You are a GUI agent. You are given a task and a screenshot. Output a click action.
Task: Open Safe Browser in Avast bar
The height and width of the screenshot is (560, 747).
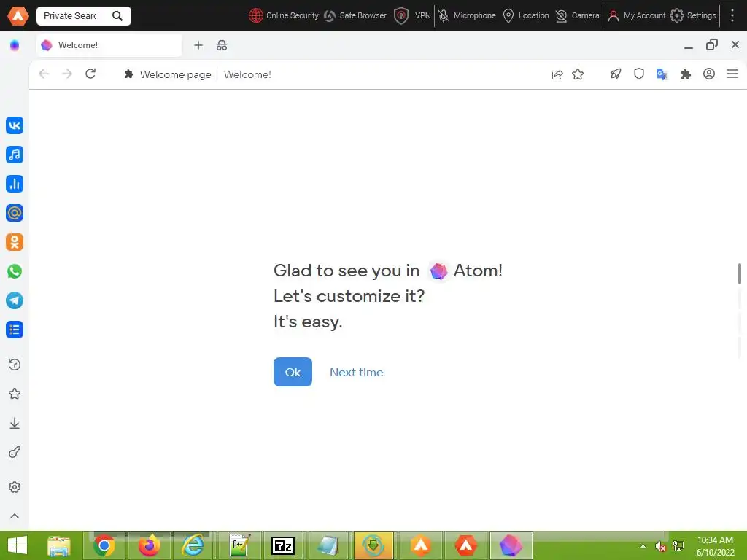(x=355, y=16)
